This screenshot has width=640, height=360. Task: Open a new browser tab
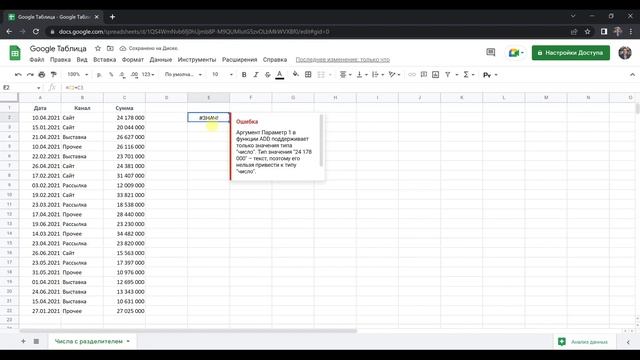coord(112,17)
